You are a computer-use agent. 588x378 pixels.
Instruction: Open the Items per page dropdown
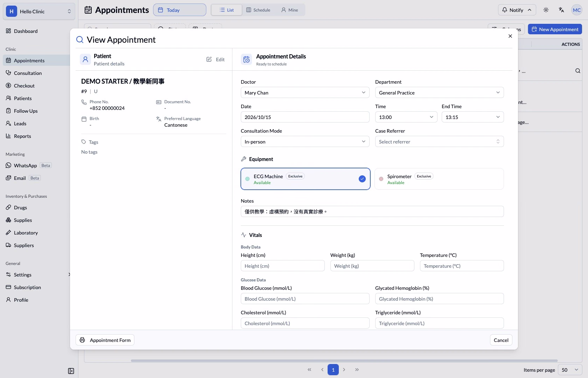(x=570, y=370)
